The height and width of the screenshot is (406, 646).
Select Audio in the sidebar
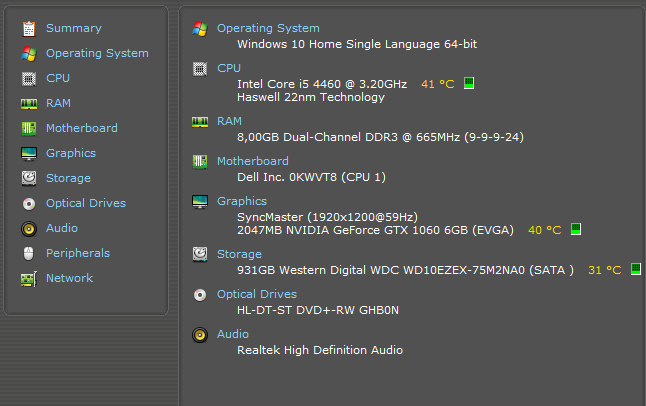click(62, 228)
